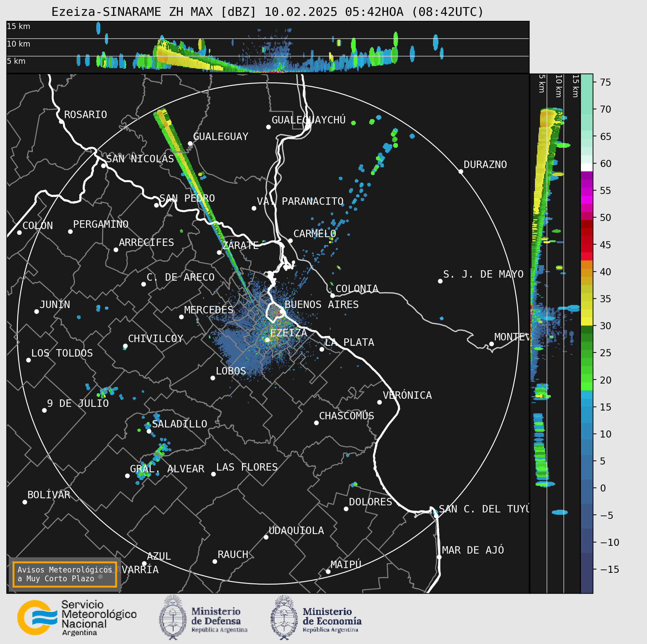647x644 pixels.
Task: Click the SAN C. DEL TUYÚ label
Action: coord(484,509)
